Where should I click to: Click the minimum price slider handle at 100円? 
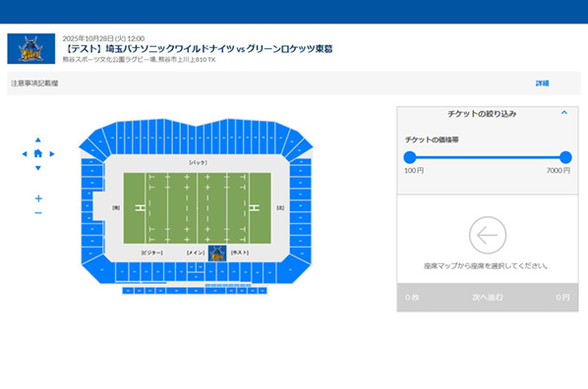click(x=410, y=157)
